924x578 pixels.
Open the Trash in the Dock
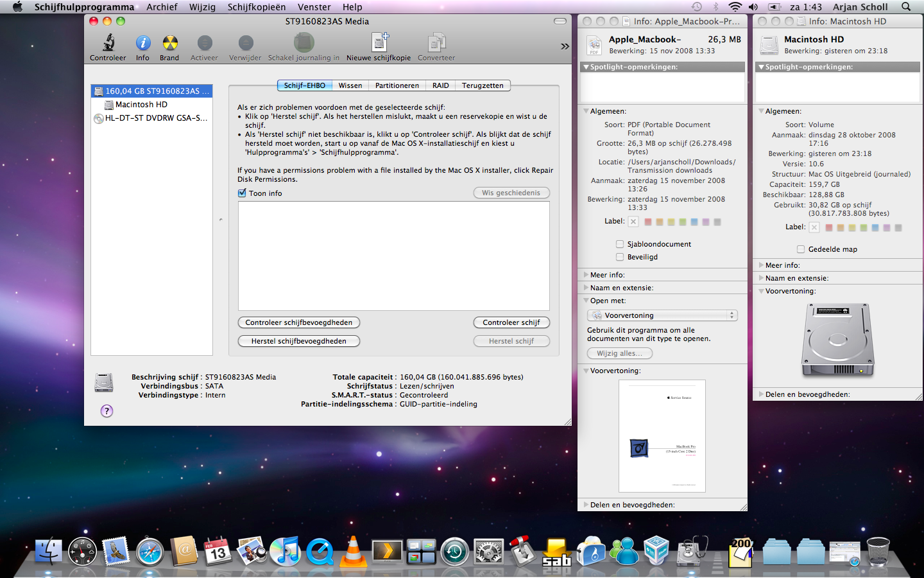[x=878, y=551]
